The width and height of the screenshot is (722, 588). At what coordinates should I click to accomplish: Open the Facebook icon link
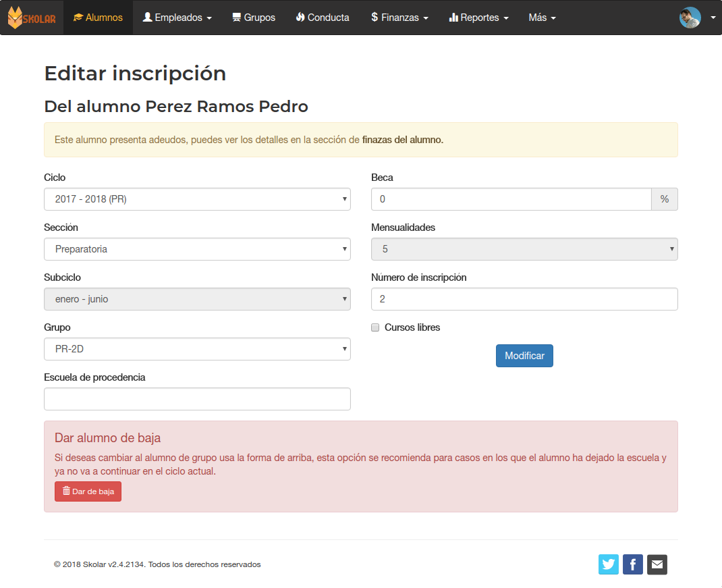[632, 564]
